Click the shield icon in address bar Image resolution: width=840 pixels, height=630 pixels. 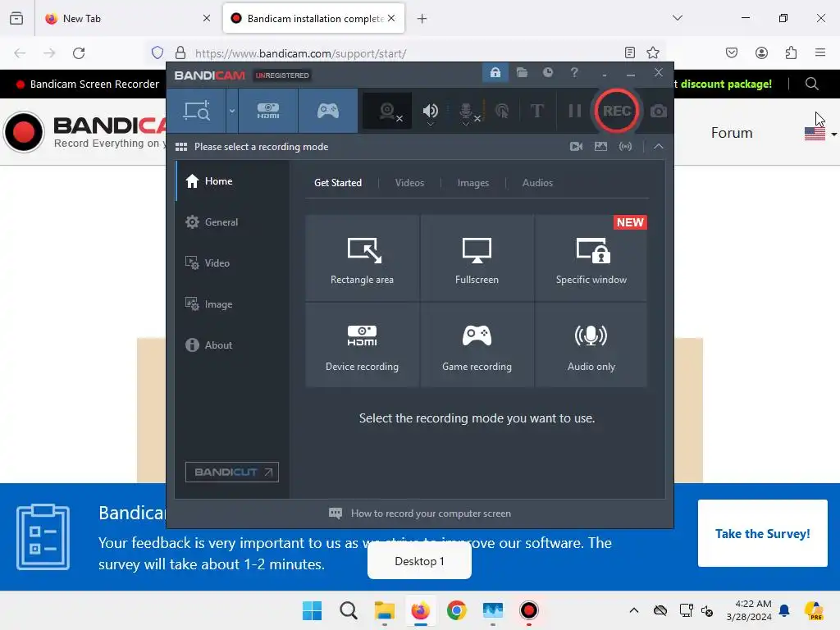point(157,52)
